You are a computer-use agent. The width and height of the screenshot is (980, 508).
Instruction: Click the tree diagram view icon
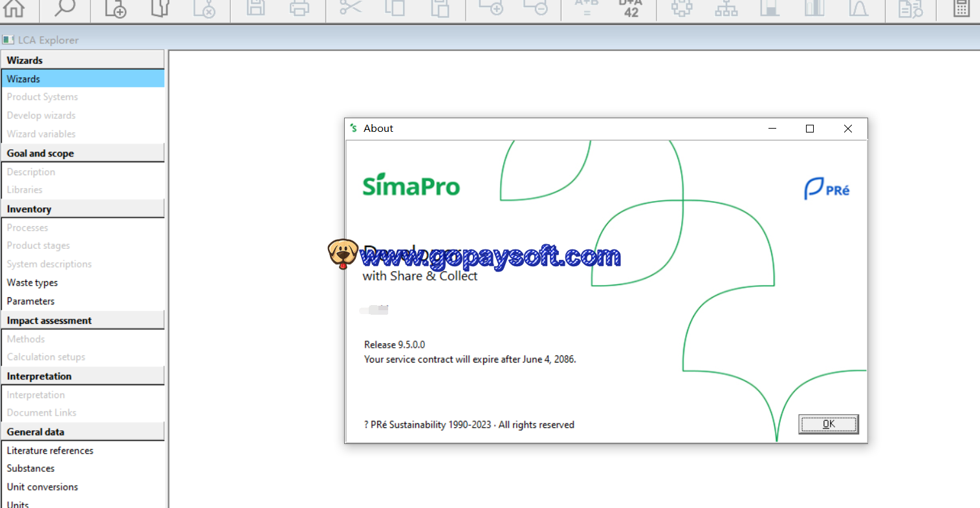click(x=726, y=9)
